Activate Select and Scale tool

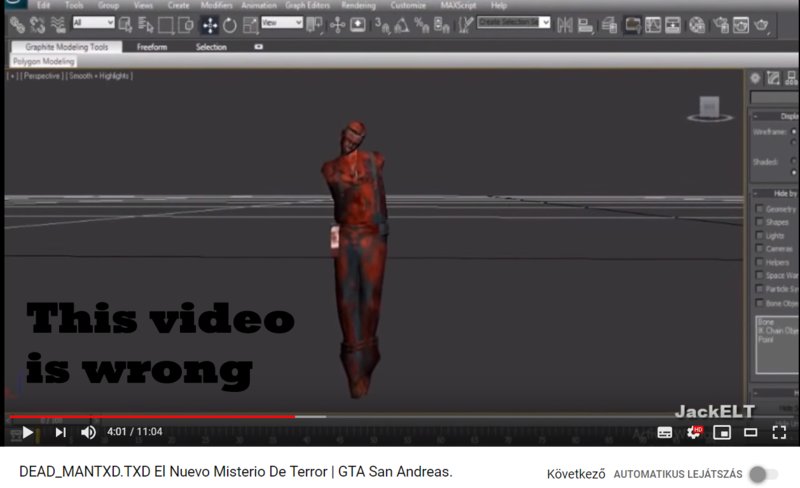pyautogui.click(x=250, y=25)
